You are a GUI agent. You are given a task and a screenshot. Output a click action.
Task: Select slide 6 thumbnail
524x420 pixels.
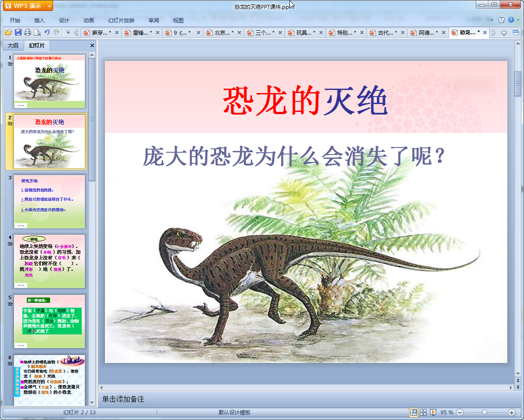tap(50, 381)
